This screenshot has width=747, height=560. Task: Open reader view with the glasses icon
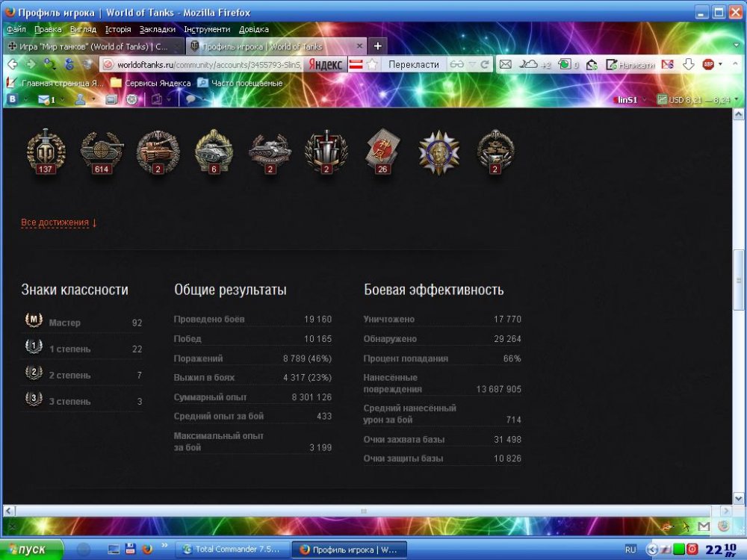[456, 64]
